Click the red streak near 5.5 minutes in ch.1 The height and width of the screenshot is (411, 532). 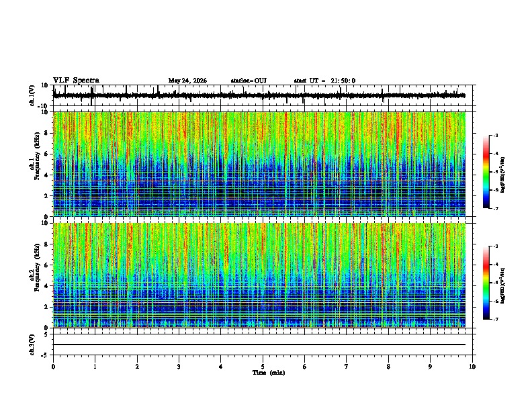pos(285,136)
